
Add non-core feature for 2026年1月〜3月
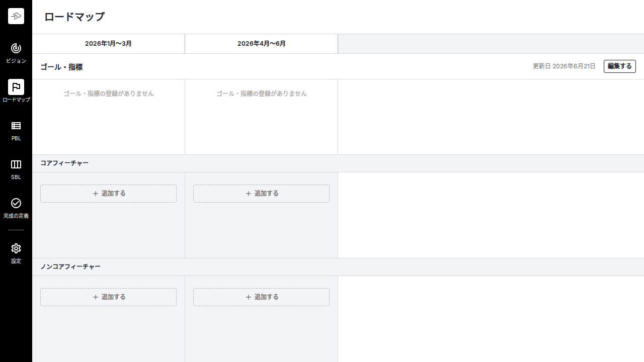(x=108, y=297)
